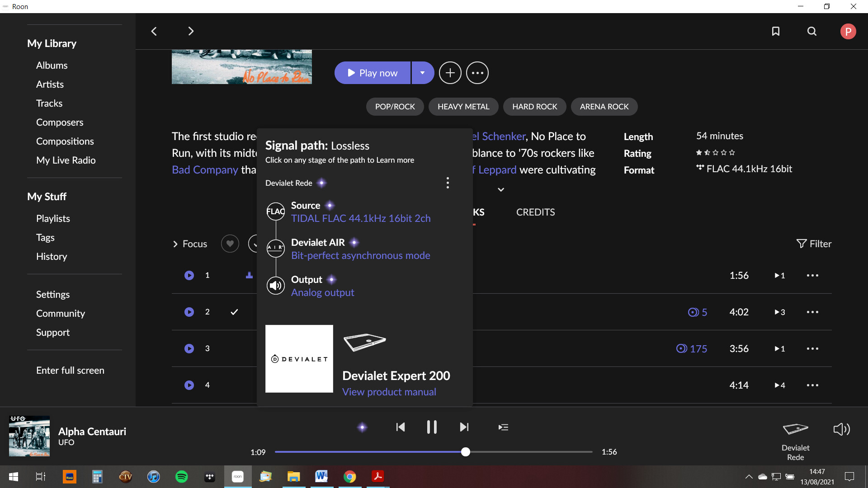Open the search magnifier
The width and height of the screenshot is (868, 488).
812,31
